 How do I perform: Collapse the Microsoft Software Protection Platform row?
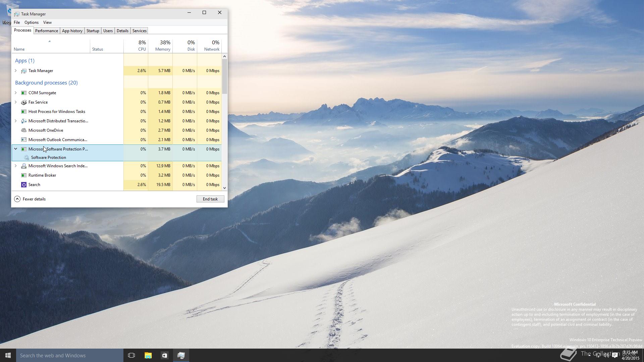[x=15, y=149]
